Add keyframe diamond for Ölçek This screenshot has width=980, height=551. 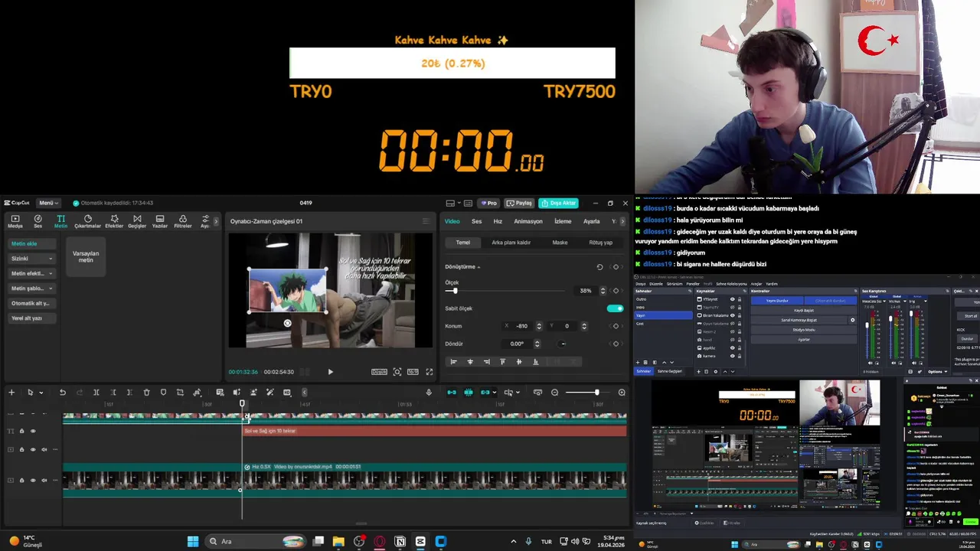pos(616,291)
